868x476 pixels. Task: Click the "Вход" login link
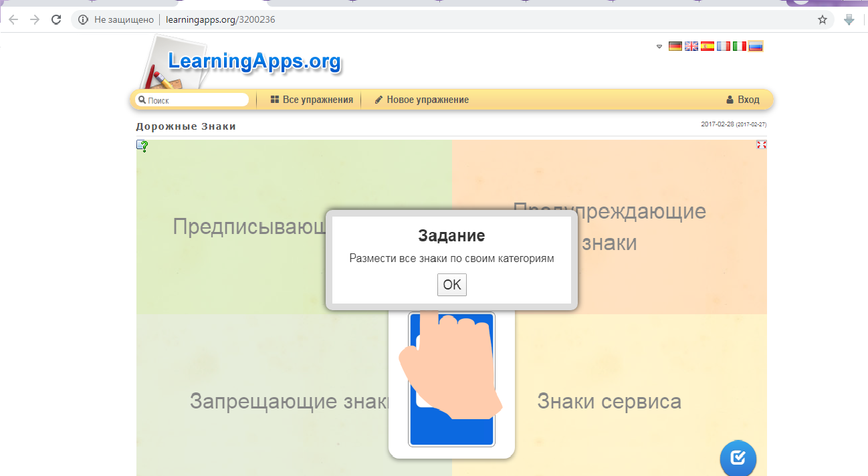tap(743, 100)
